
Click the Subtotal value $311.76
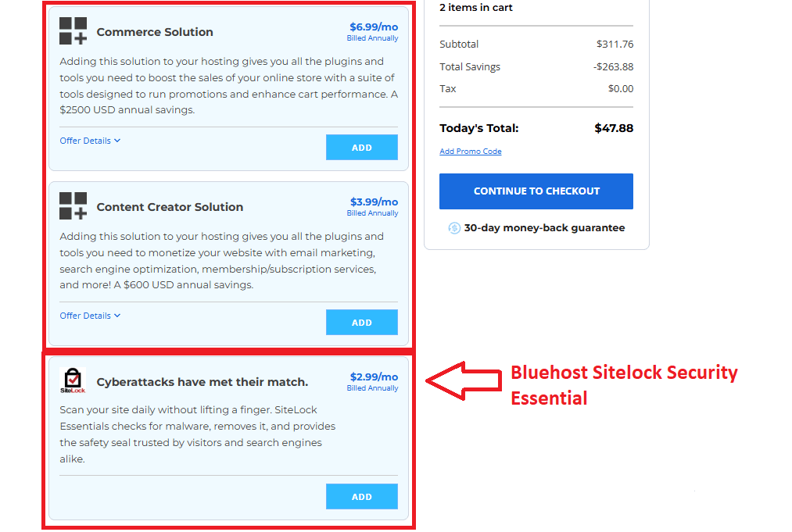614,44
